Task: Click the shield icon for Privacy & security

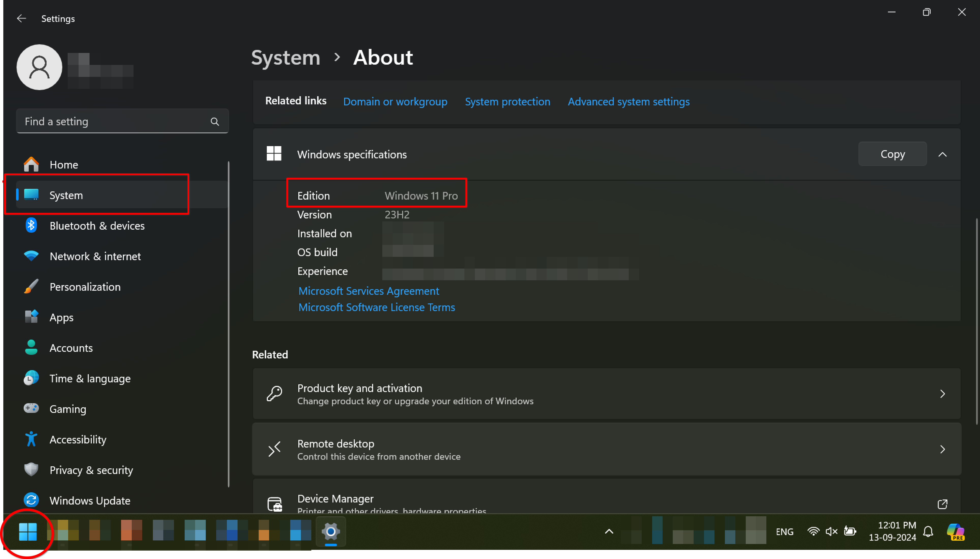Action: (x=31, y=470)
